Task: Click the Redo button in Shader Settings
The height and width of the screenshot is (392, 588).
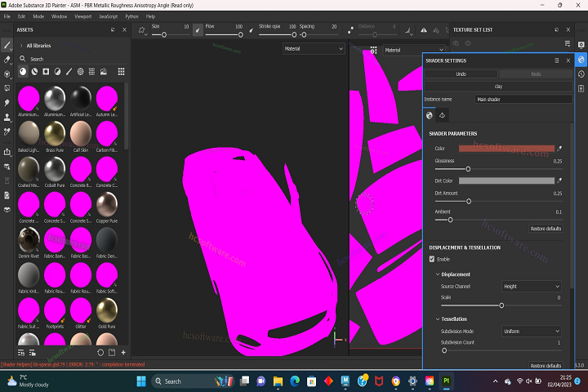Action: (x=536, y=74)
